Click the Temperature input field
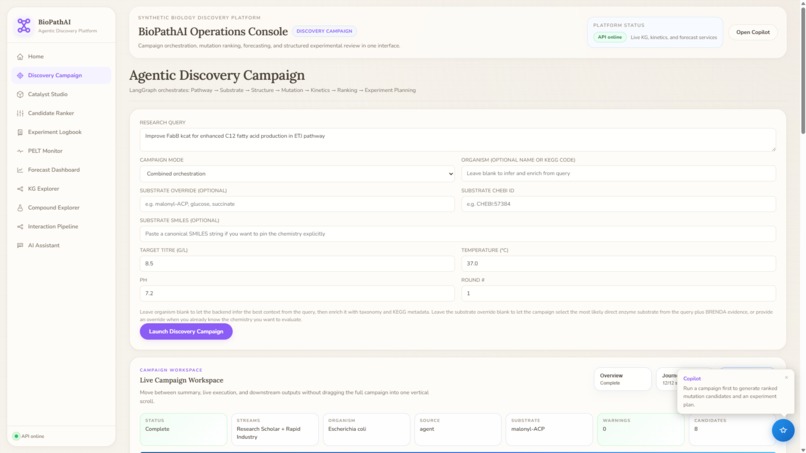Image resolution: width=806 pixels, height=453 pixels. 618,264
